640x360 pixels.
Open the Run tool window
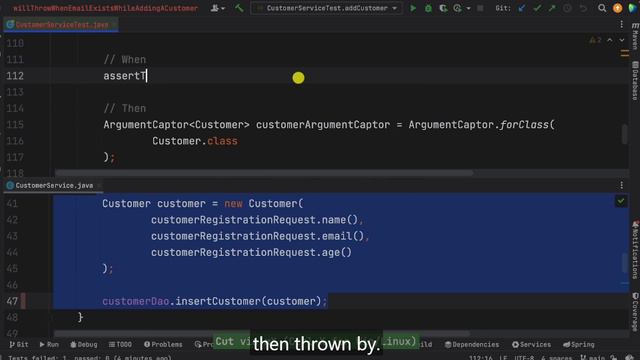[x=49, y=344]
